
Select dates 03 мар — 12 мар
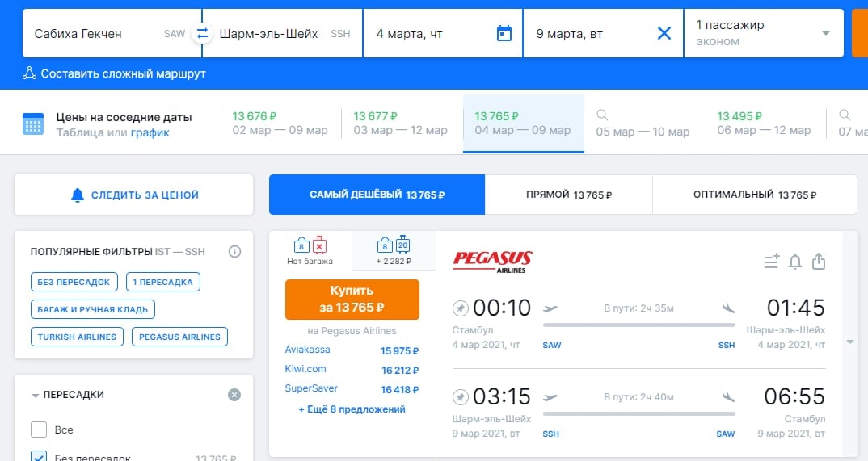401,124
